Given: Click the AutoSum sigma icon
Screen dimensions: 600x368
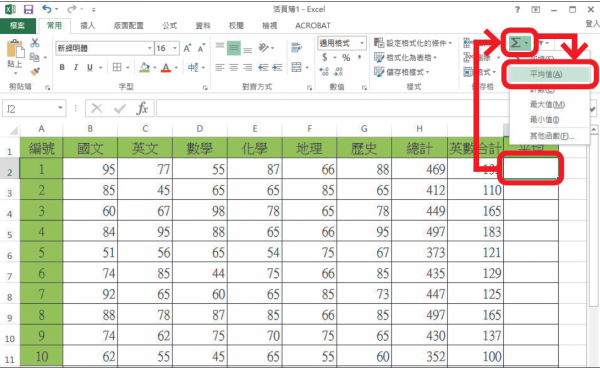Looking at the screenshot, I should point(516,43).
